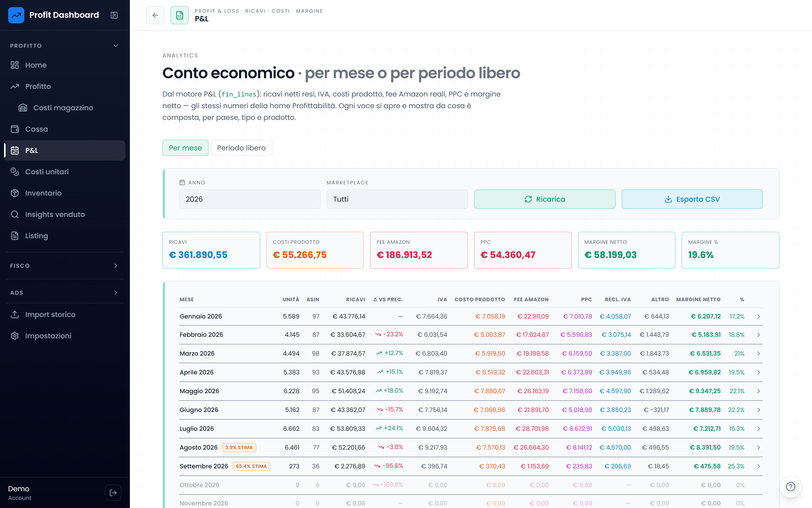
Task: Click the download icon in Esporta CSV
Action: point(668,199)
